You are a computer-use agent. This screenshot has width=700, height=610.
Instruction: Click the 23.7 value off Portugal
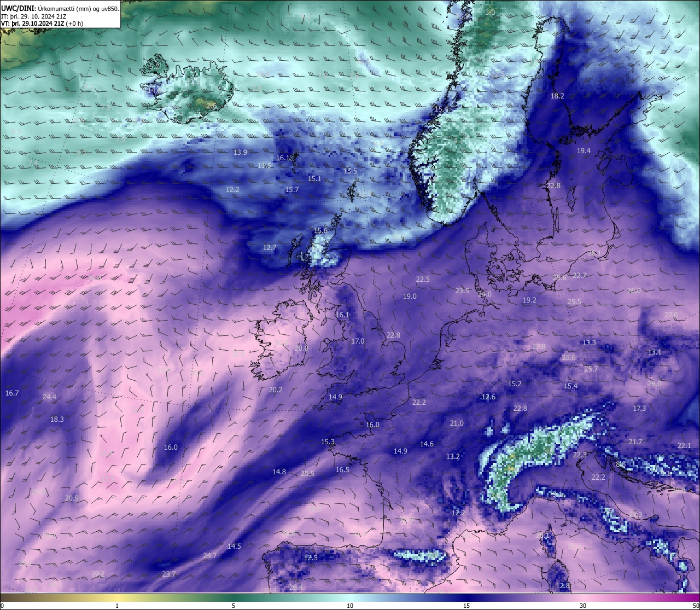pos(169,574)
